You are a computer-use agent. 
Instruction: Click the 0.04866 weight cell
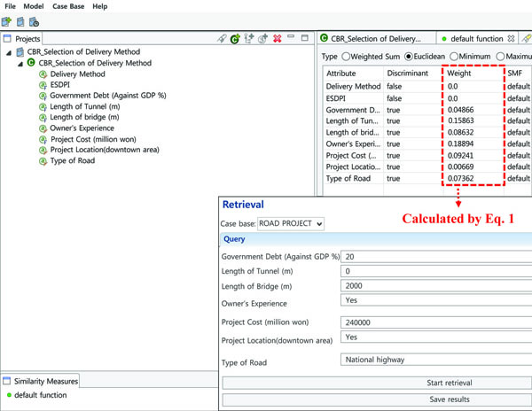click(x=460, y=110)
